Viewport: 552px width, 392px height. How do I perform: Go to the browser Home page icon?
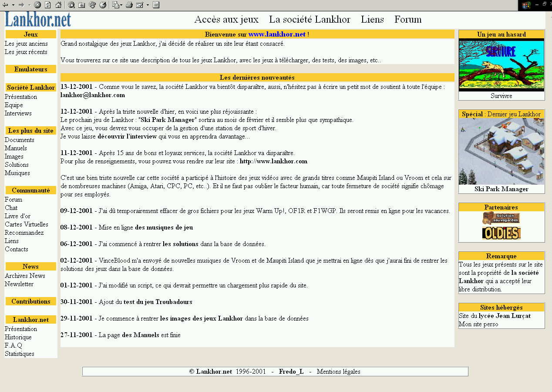pyautogui.click(x=58, y=5)
